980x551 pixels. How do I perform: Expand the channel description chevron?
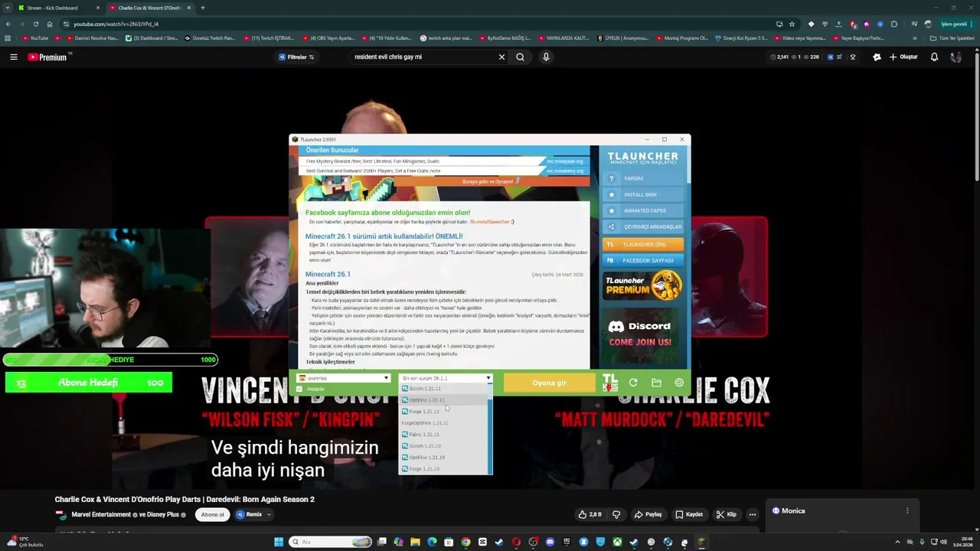[x=269, y=514]
